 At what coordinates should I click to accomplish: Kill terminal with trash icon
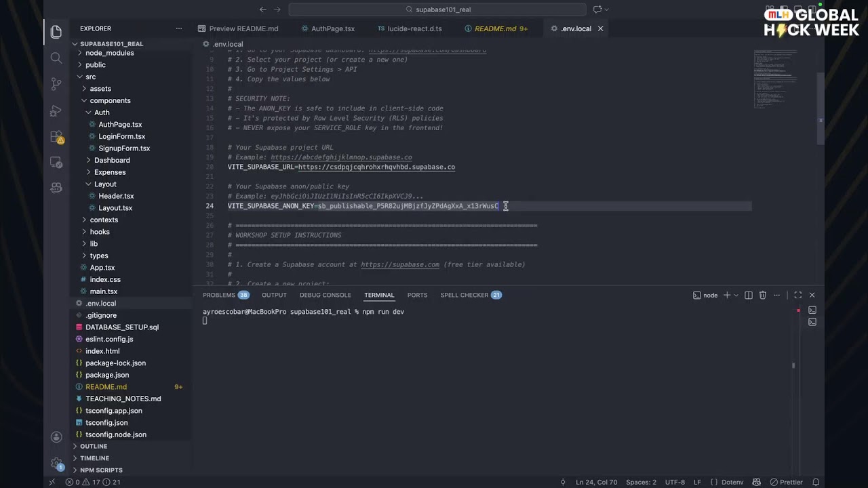pyautogui.click(x=763, y=295)
